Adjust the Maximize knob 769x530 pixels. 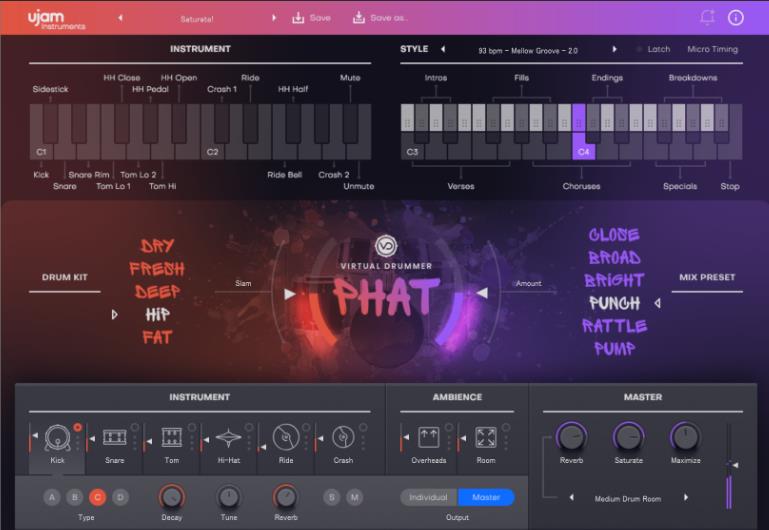tap(685, 436)
